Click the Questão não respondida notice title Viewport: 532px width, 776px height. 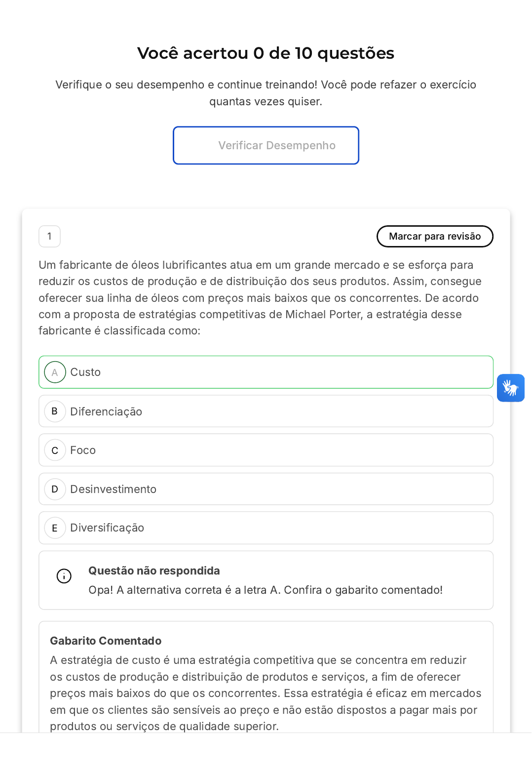(x=154, y=571)
